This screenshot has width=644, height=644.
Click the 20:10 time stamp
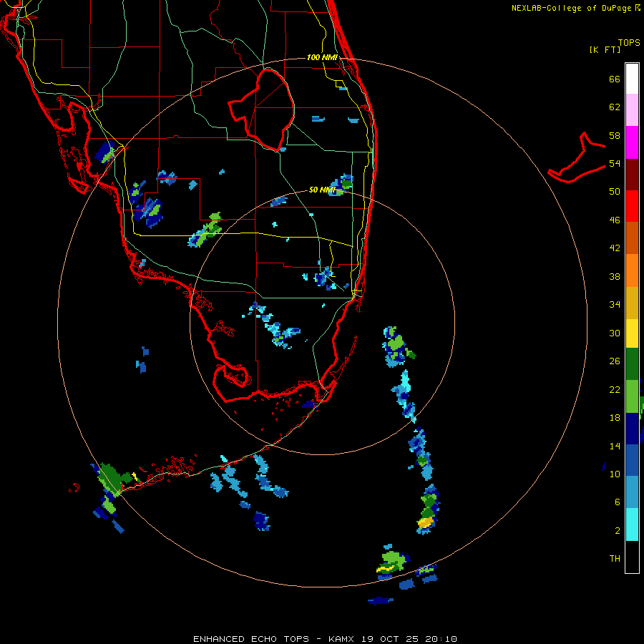point(441,639)
